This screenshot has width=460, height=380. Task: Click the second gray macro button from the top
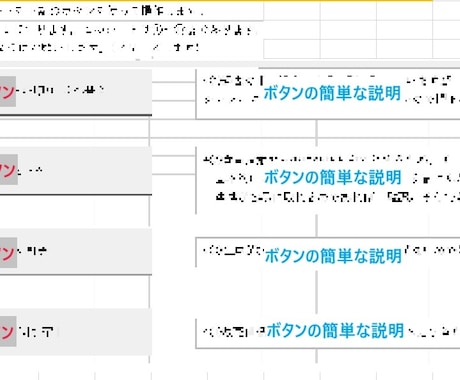76,171
